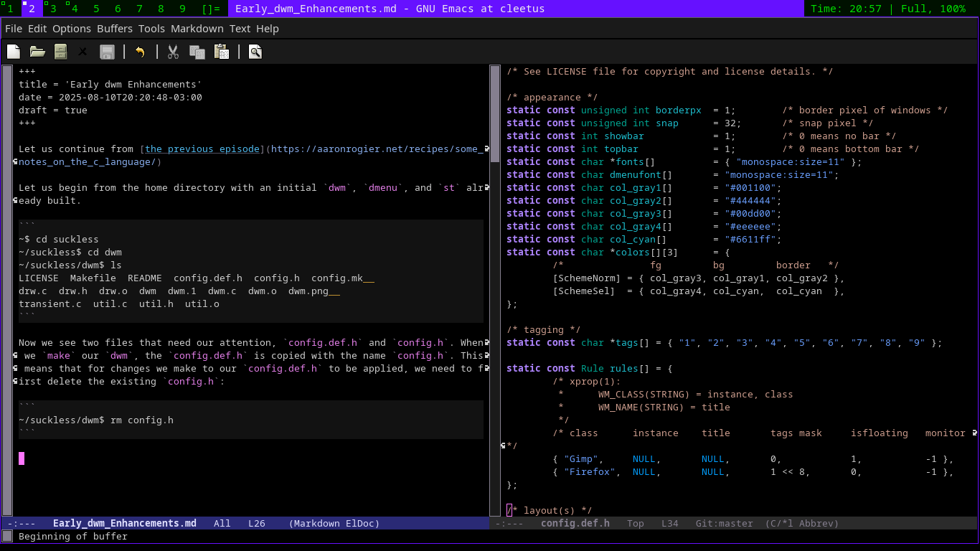Click 'All' position indicator in mode line
The width and height of the screenshot is (980, 551).
pyautogui.click(x=222, y=524)
